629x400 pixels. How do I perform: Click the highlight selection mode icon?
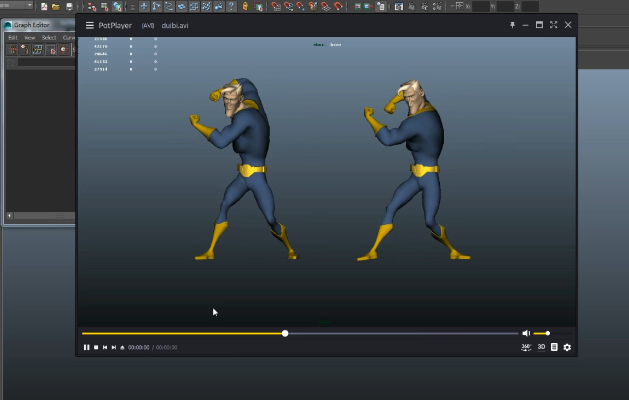coord(258,6)
